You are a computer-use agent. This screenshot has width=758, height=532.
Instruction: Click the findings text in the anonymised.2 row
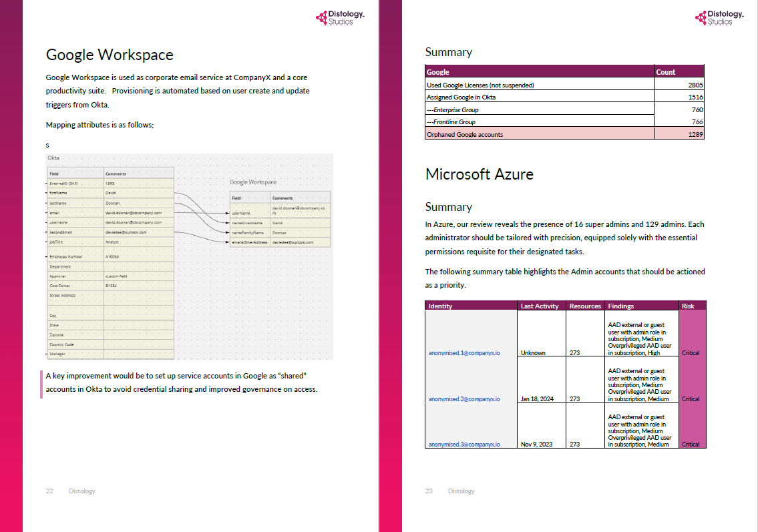640,384
